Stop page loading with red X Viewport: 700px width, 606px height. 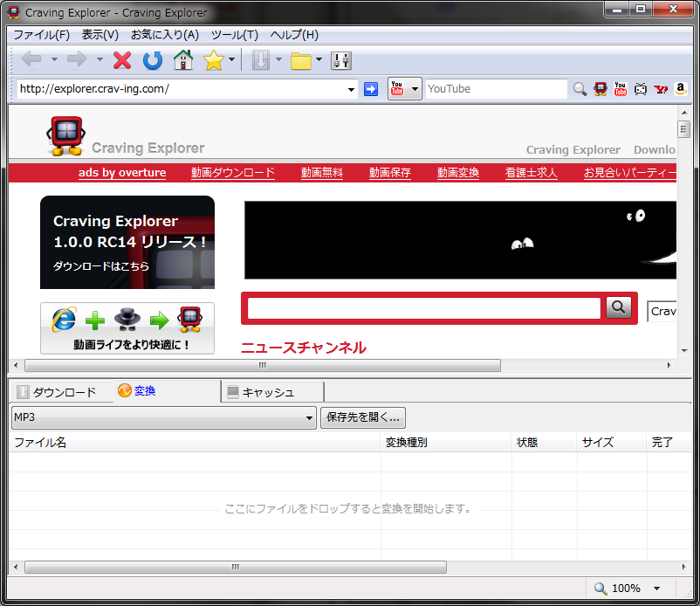(122, 60)
